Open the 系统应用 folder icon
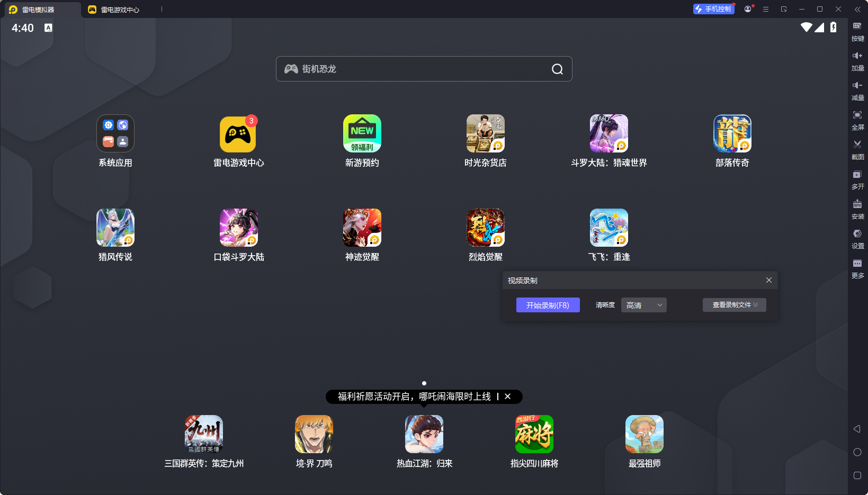 point(115,133)
